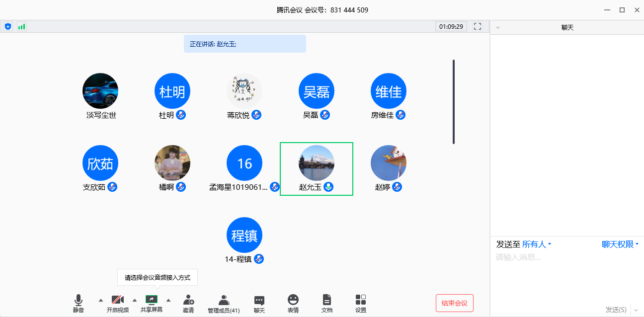This screenshot has width=644, height=317.
Task: Open the emoji (表情) picker
Action: click(293, 301)
